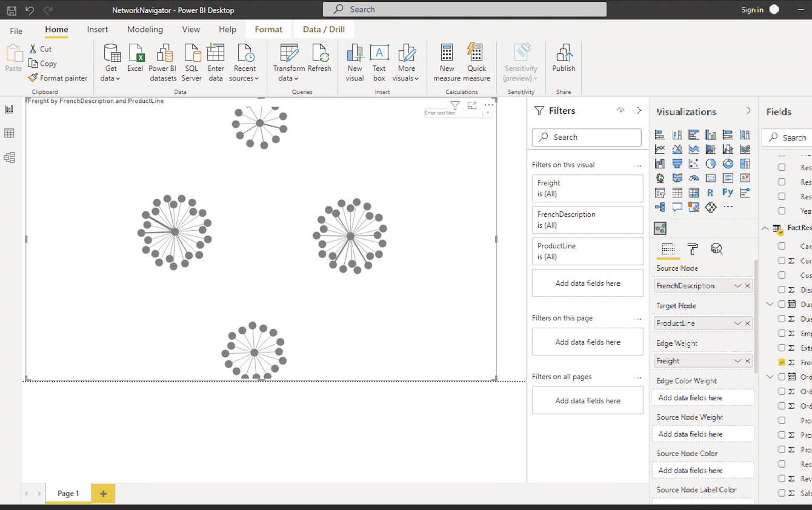Click inside the Filters search box
Viewport: 812px width, 510px height.
pyautogui.click(x=586, y=137)
